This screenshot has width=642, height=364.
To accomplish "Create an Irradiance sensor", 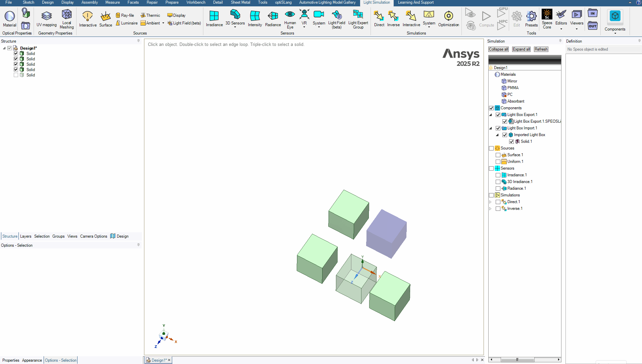I will tap(214, 19).
